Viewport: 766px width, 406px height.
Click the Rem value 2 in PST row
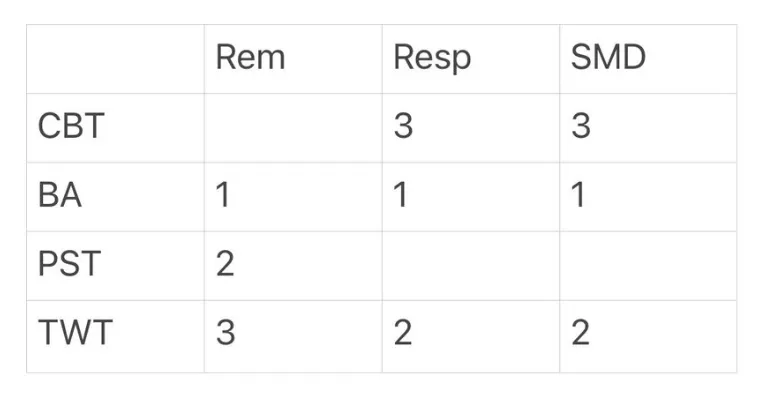292,265
